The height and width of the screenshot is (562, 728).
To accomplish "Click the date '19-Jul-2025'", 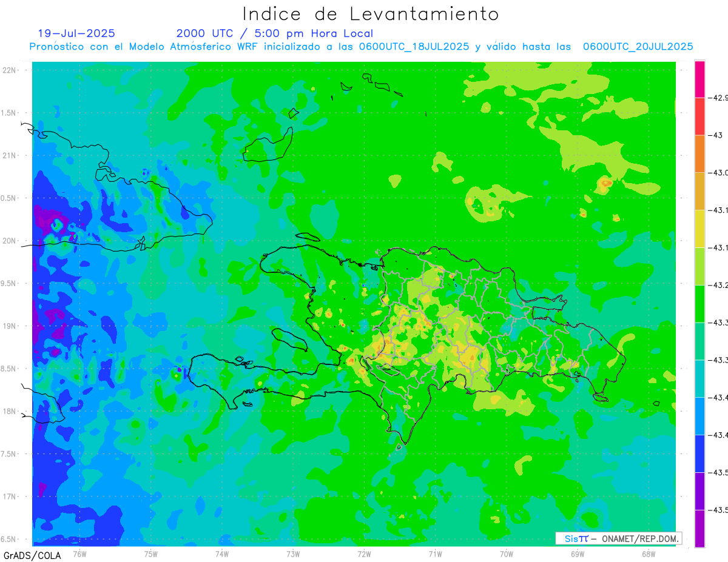I will click(76, 33).
